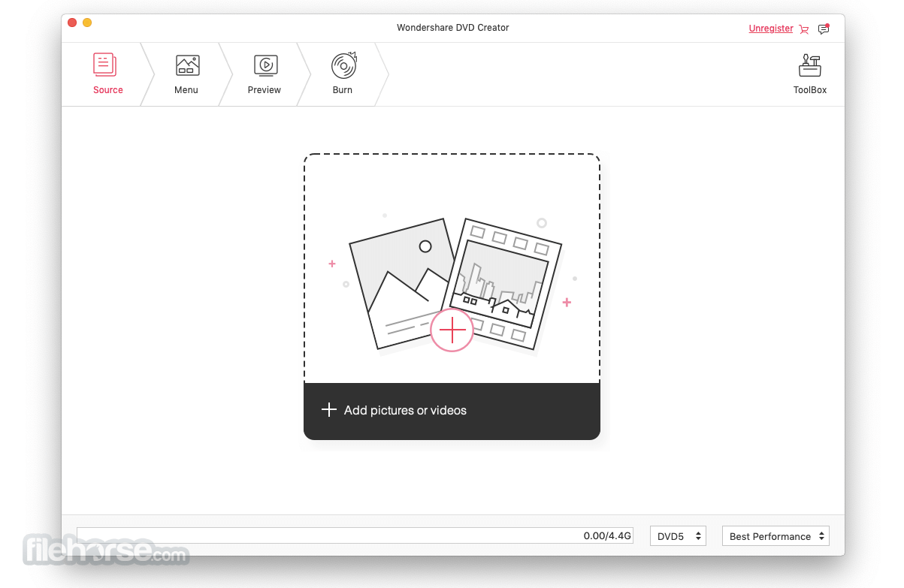
Task: Click the shopping cart purchase icon
Action: [804, 29]
